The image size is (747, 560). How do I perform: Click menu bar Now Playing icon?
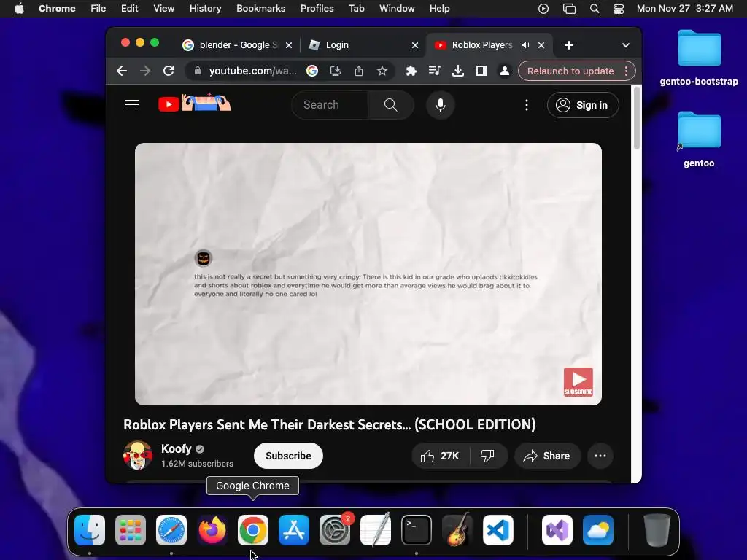coord(543,9)
